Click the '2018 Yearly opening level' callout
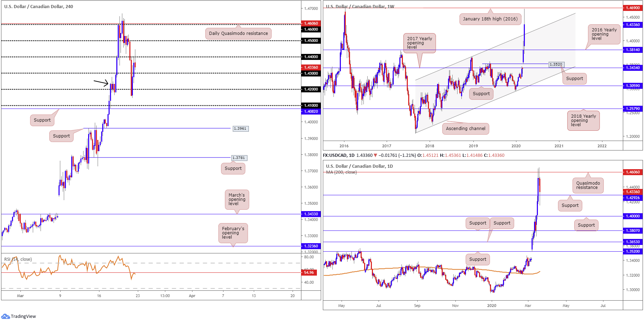Image resolution: width=644 pixels, height=320 pixels. pyautogui.click(x=583, y=121)
